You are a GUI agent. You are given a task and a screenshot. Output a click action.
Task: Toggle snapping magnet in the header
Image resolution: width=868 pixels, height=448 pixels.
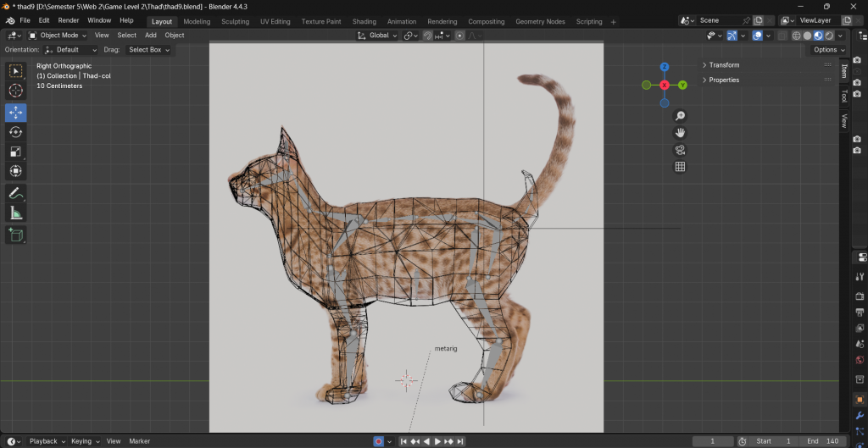pos(428,36)
